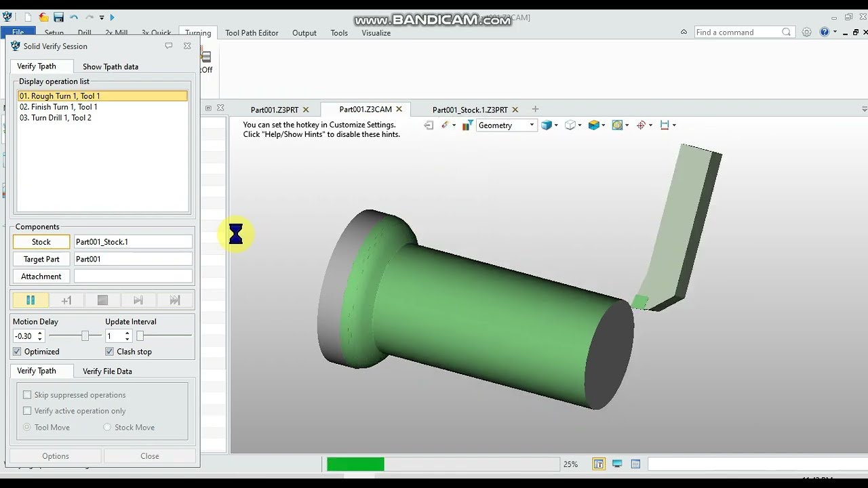Click the blue run arrow icon in quick access toolbar
This screenshot has height=488, width=868.
pyautogui.click(x=112, y=17)
